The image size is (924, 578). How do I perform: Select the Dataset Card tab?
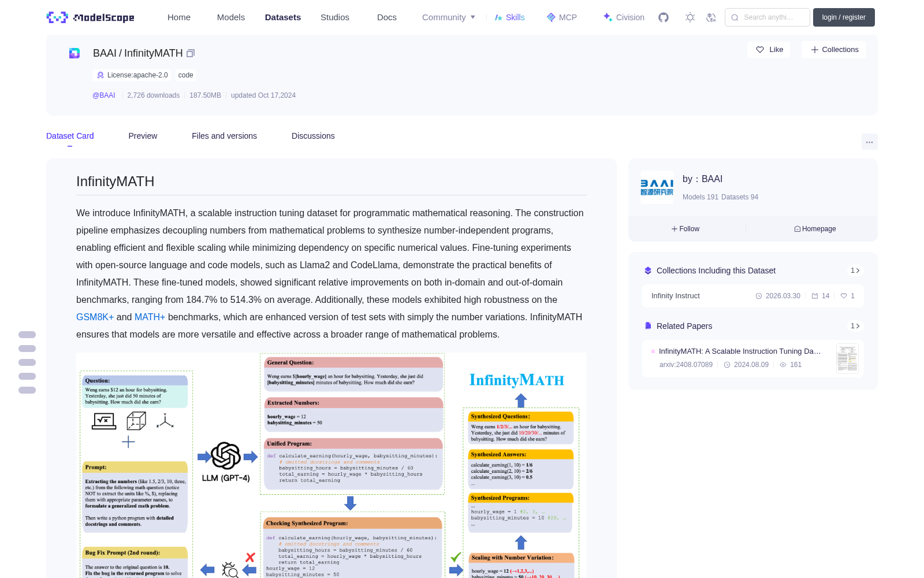pyautogui.click(x=70, y=136)
